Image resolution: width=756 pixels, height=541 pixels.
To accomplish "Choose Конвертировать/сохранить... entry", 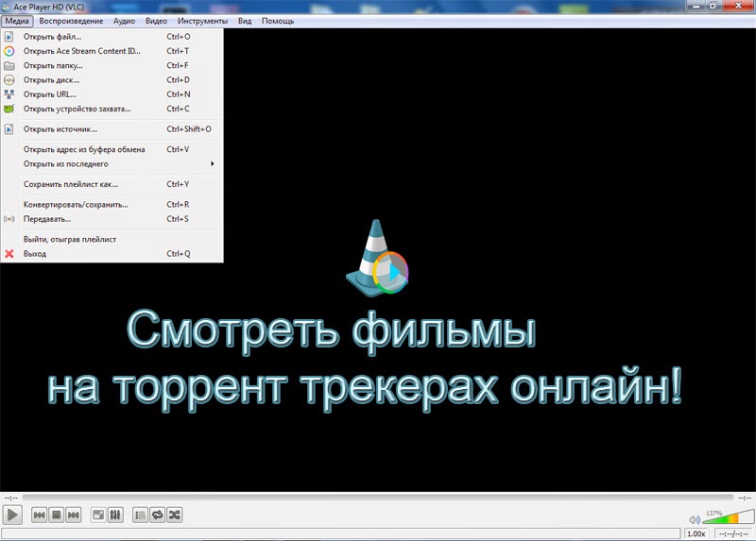I will tap(112, 204).
